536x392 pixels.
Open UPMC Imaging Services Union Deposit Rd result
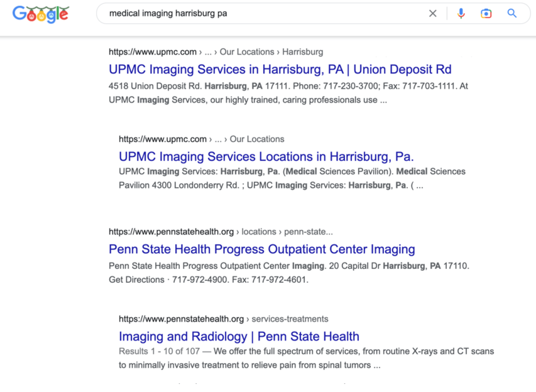tap(280, 69)
